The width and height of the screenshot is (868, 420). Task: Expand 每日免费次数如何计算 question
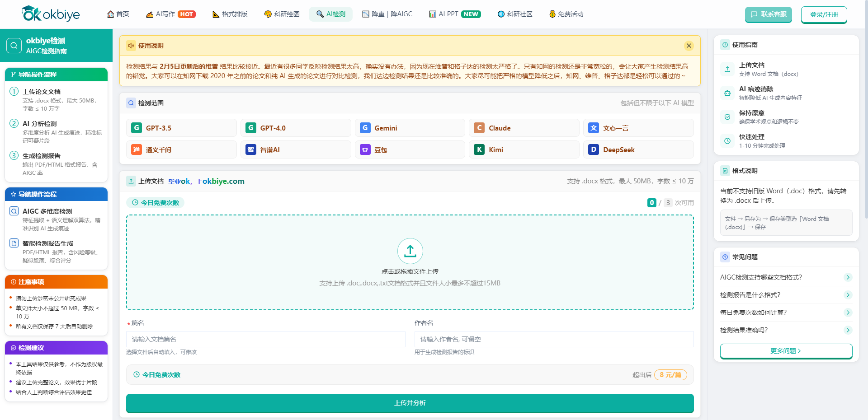pos(786,313)
